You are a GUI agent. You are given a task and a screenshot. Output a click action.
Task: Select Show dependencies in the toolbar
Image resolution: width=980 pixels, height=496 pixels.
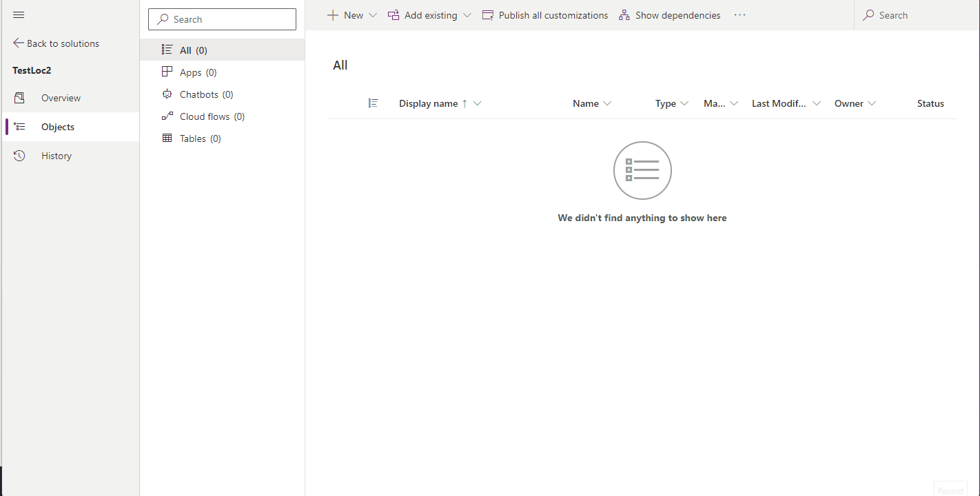[x=669, y=14]
